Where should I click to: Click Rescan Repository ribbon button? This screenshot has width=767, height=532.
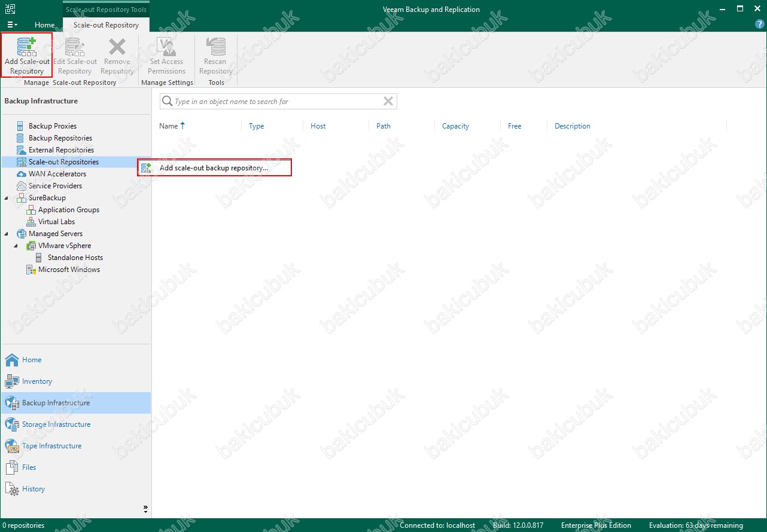(215, 55)
